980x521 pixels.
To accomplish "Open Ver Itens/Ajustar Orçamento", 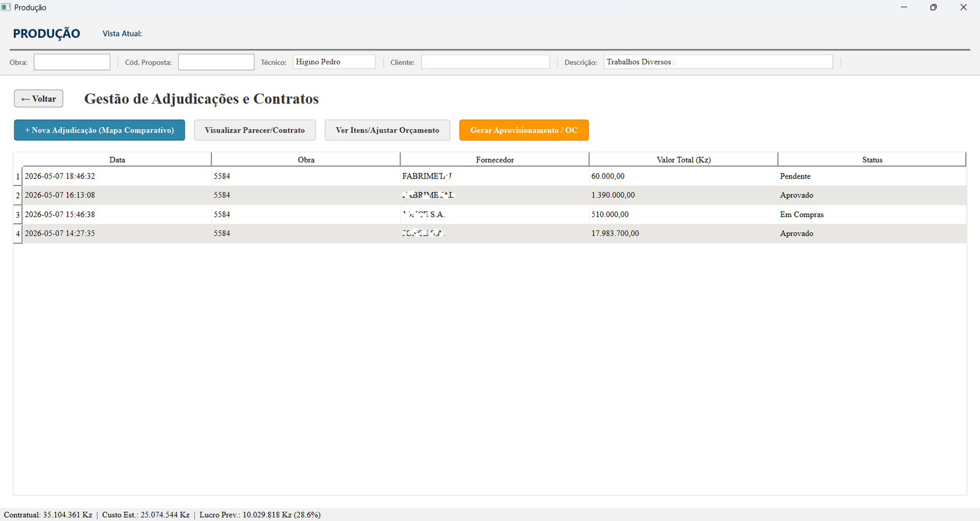I will pyautogui.click(x=387, y=130).
